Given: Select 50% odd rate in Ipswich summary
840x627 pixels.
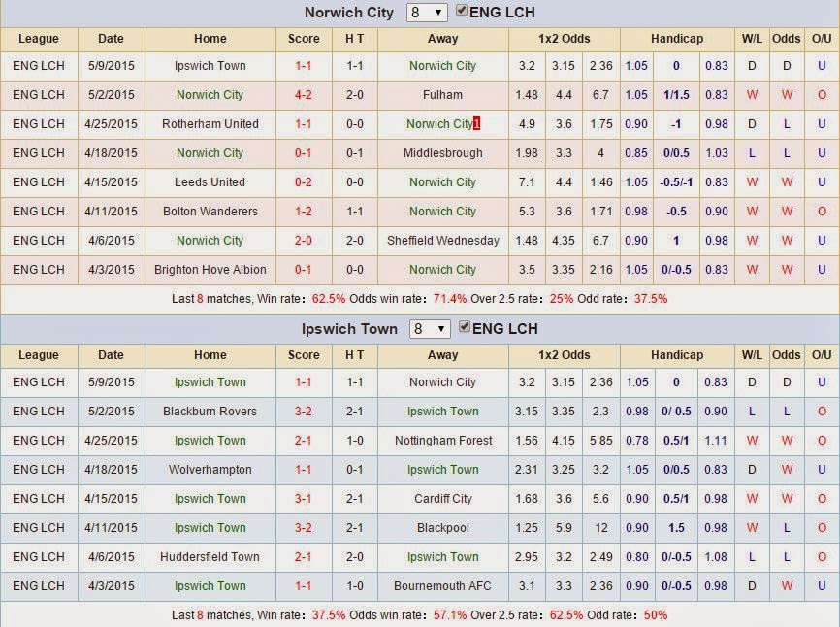Looking at the screenshot, I should tap(656, 614).
